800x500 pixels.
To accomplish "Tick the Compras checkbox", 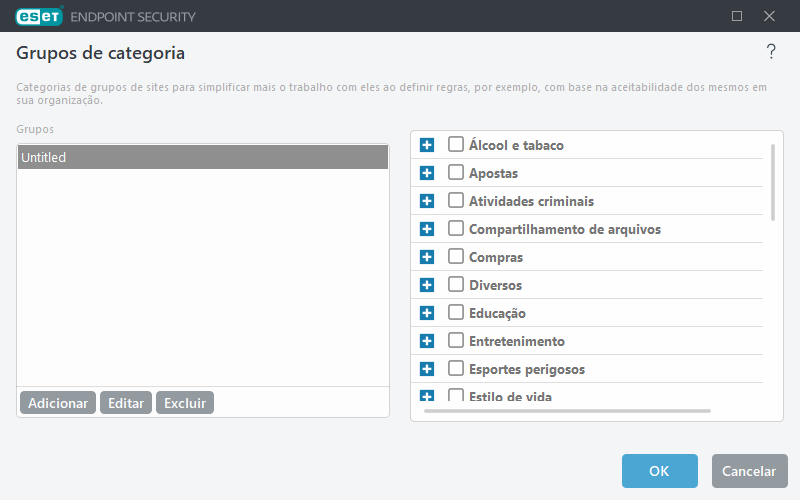I will coord(456,256).
